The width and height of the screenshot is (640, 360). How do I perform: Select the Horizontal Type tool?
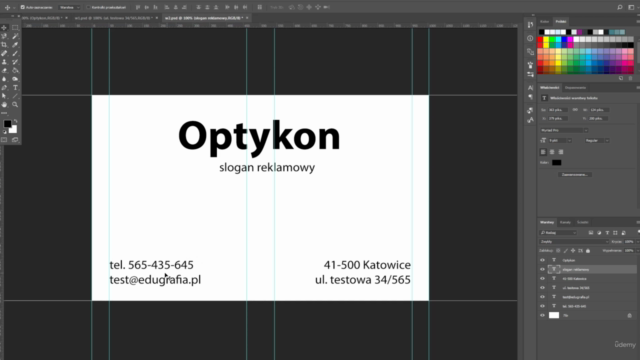15,88
